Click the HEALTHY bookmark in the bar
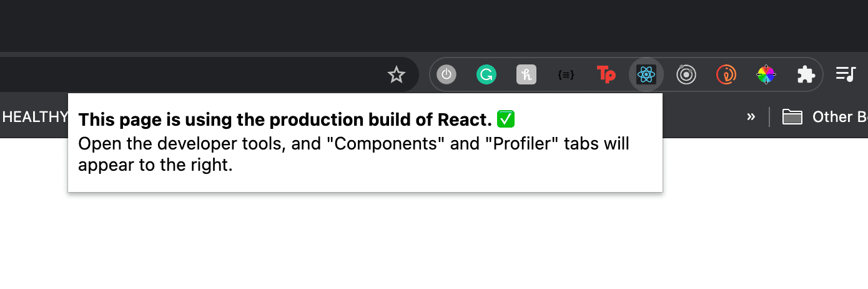Image resolution: width=868 pixels, height=289 pixels. pyautogui.click(x=34, y=117)
